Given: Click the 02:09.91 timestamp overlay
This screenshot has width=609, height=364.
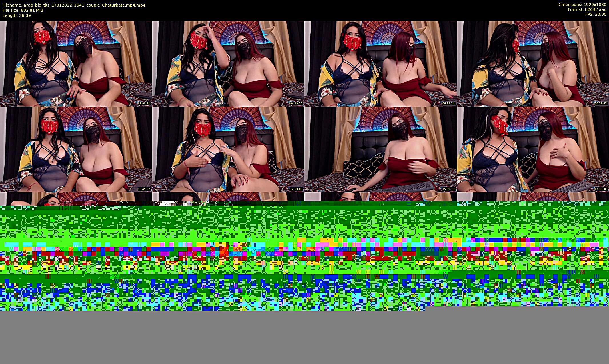Looking at the screenshot, I should (144, 103).
